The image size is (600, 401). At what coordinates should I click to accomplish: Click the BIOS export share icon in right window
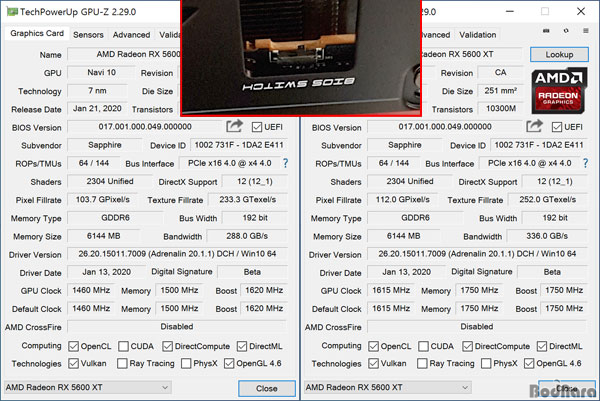point(534,126)
